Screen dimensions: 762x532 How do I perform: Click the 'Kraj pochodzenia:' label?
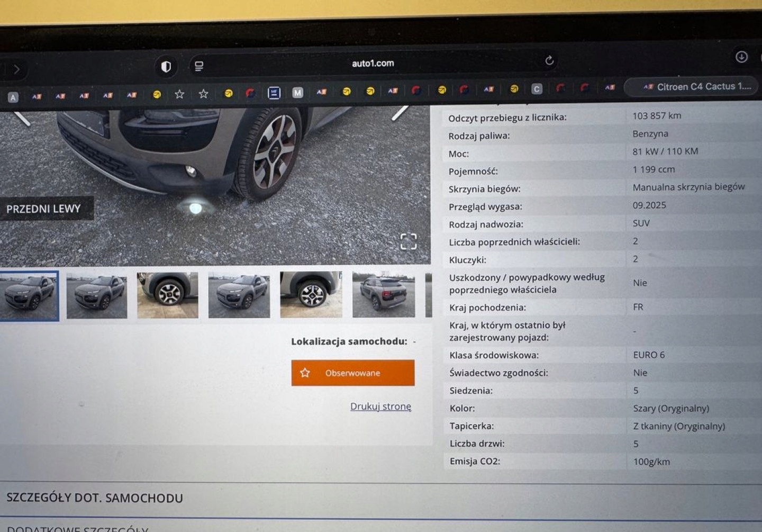(487, 308)
